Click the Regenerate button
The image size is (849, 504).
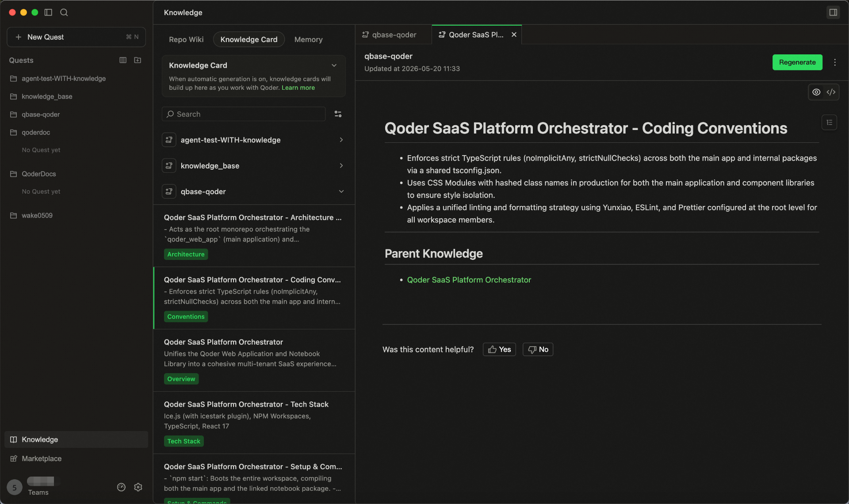pyautogui.click(x=797, y=62)
